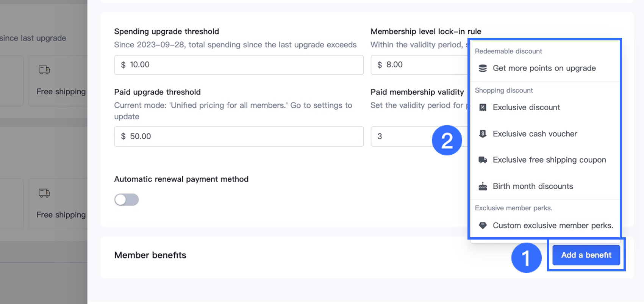The height and width of the screenshot is (304, 644).
Task: Click the free shipping coupon truck icon
Action: [483, 160]
